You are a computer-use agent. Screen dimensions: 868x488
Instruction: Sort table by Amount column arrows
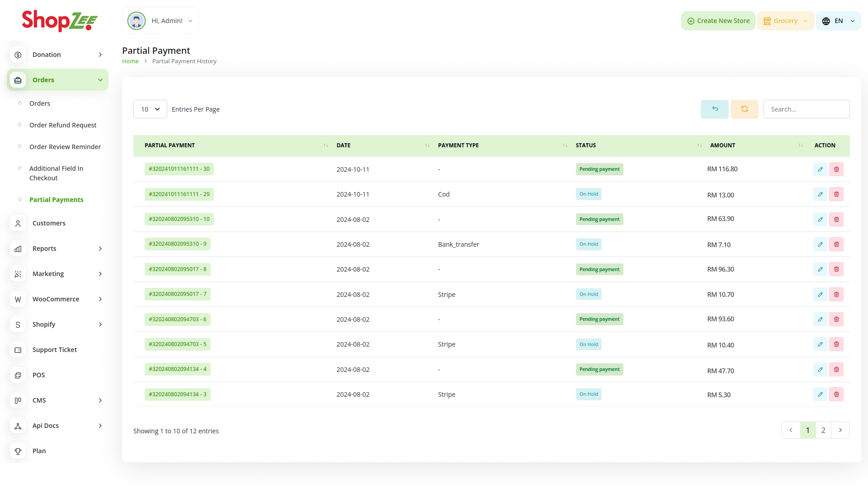click(x=801, y=145)
